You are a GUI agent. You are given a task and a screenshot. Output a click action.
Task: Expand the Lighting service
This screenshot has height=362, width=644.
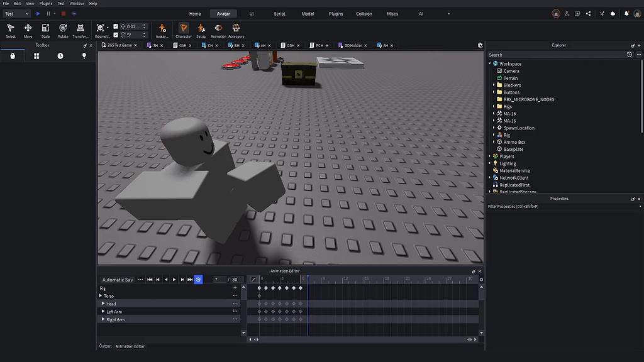tap(489, 163)
